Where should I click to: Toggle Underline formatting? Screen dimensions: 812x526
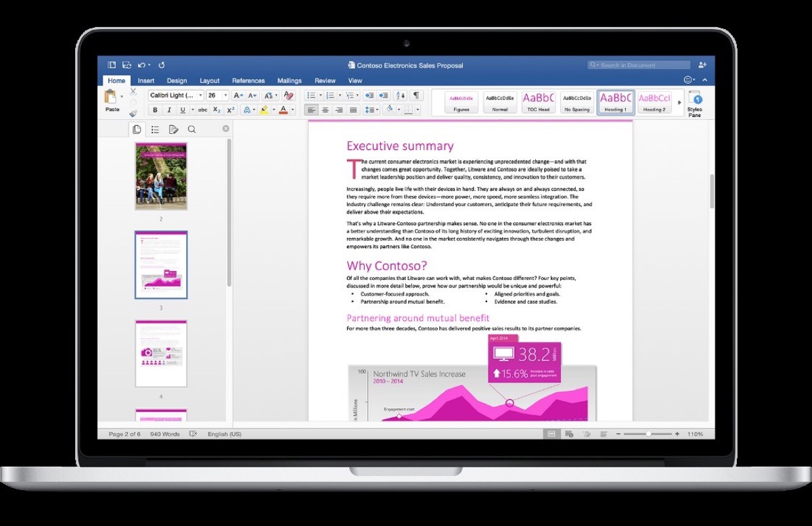[x=183, y=110]
